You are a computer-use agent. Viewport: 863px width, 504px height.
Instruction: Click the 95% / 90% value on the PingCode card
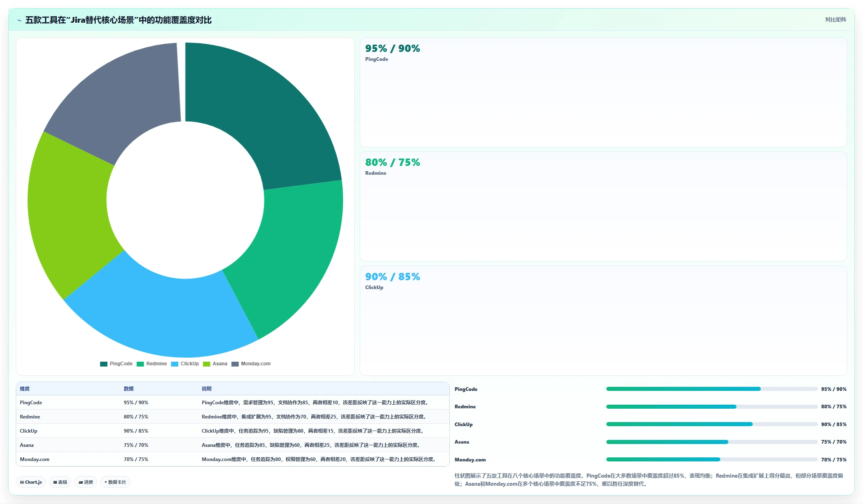tap(393, 48)
